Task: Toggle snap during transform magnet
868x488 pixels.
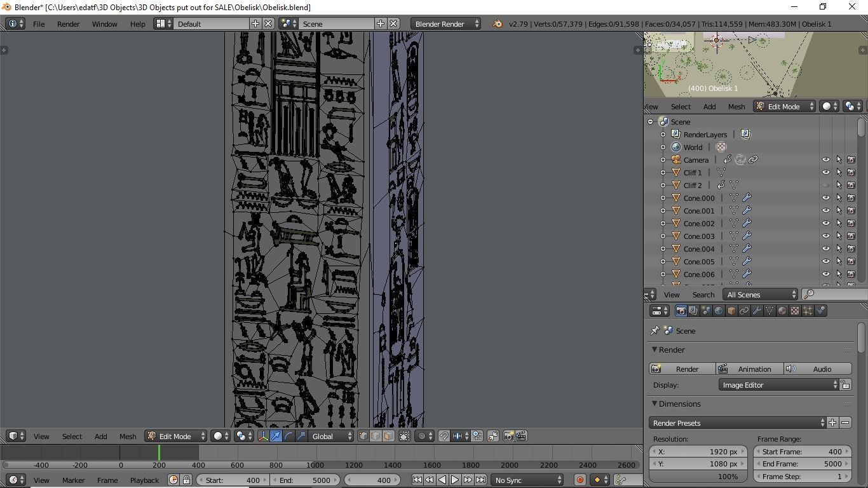Action: pos(444,436)
